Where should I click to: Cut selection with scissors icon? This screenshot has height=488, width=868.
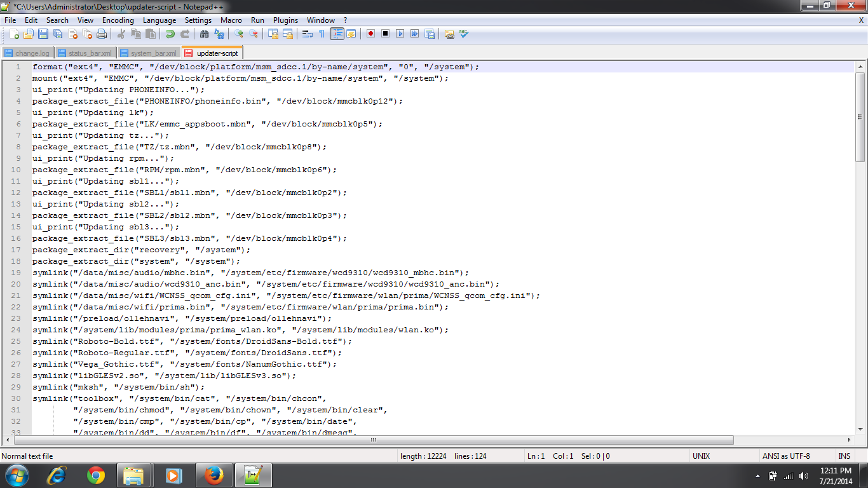tap(121, 34)
